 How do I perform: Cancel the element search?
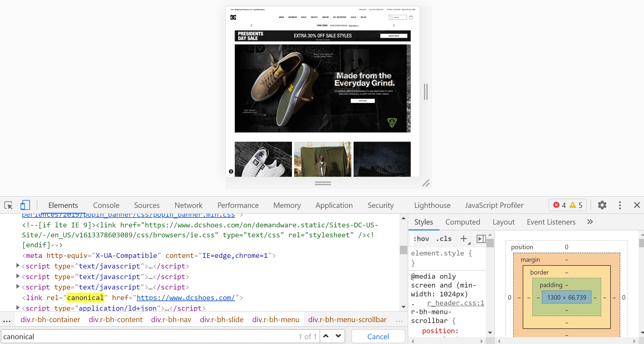pyautogui.click(x=378, y=336)
